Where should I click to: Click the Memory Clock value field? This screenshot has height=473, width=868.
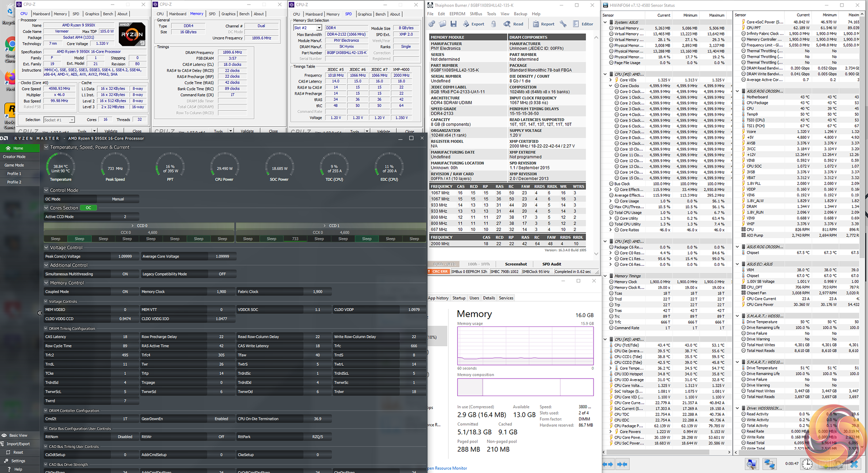click(x=221, y=292)
